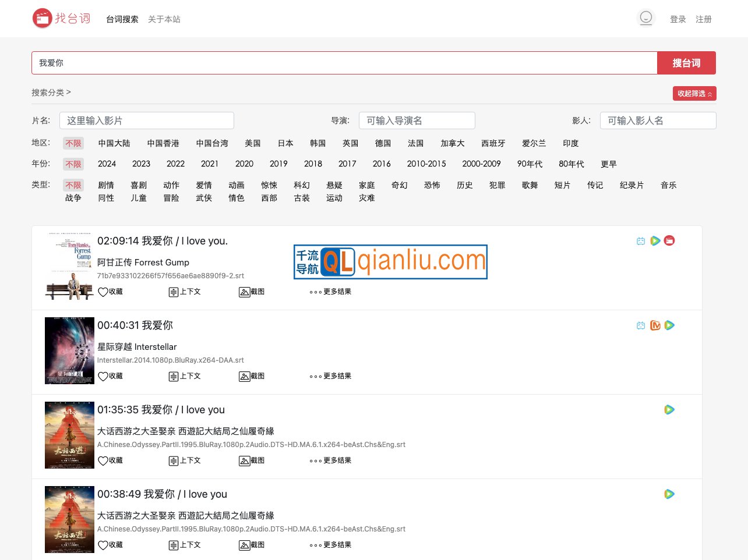Focus the 导演 director name input
The image size is (748, 560).
tap(417, 120)
